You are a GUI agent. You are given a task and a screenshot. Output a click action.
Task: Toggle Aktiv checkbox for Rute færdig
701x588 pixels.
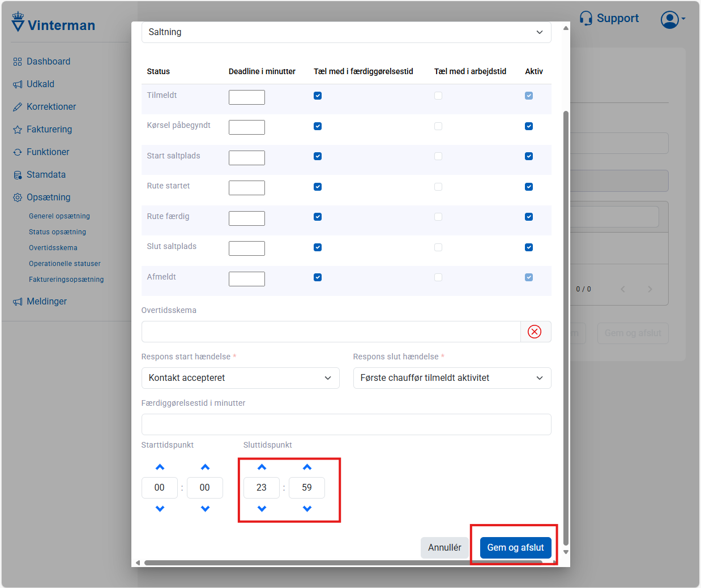pos(529,217)
